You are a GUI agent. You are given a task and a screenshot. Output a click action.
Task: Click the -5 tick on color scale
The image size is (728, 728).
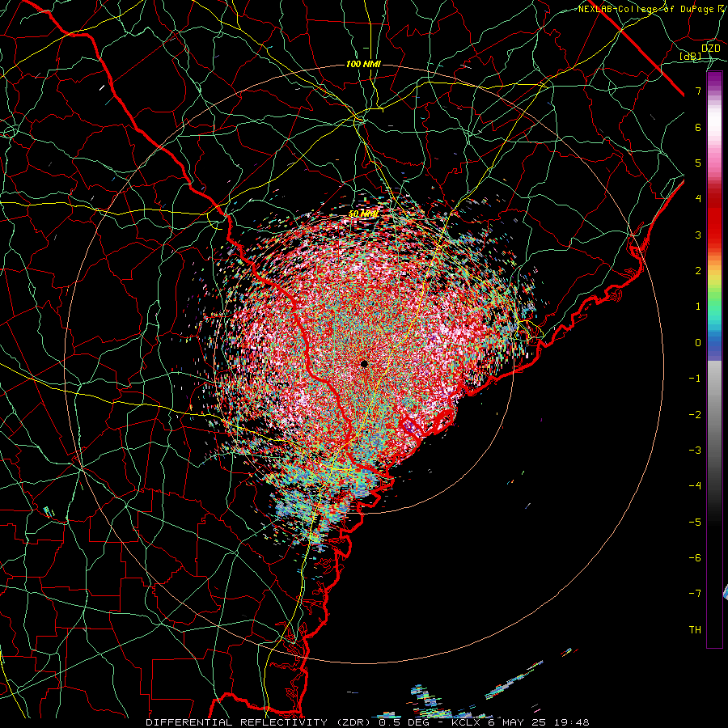pos(695,523)
